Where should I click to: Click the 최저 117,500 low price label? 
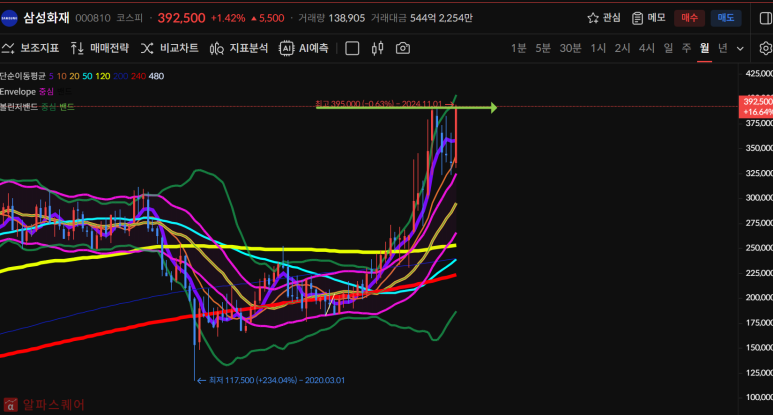coord(277,380)
